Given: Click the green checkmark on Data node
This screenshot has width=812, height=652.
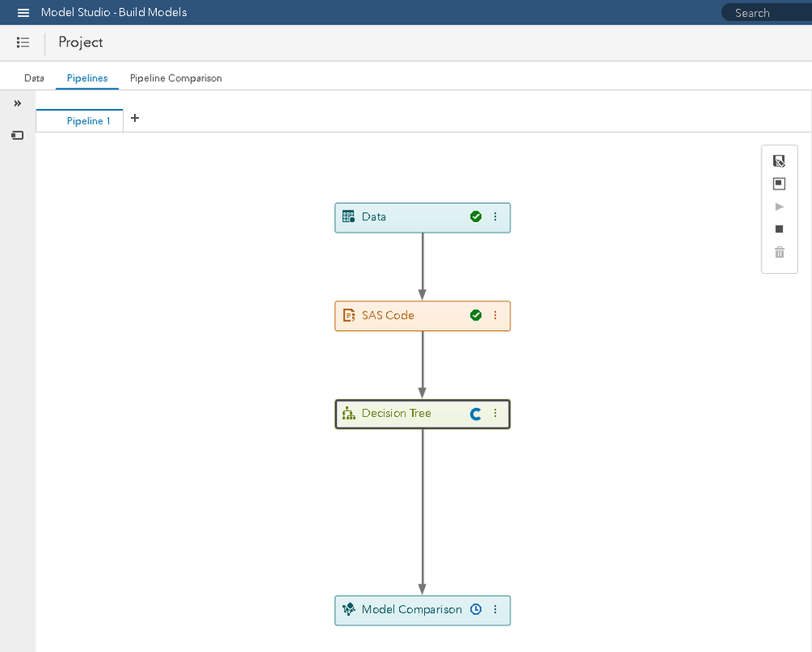Looking at the screenshot, I should click(475, 217).
